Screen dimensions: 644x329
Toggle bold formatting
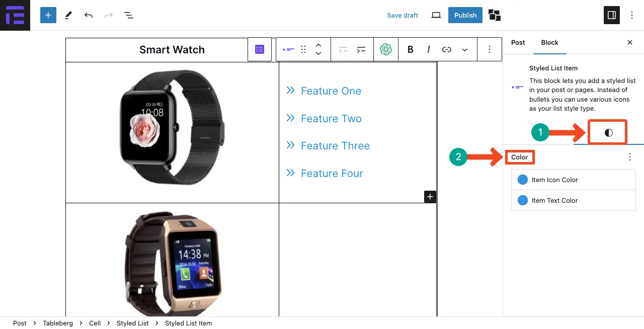[411, 49]
